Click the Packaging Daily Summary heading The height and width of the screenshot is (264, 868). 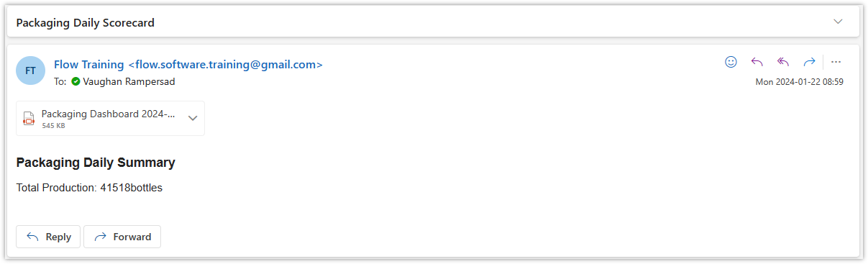pos(96,163)
